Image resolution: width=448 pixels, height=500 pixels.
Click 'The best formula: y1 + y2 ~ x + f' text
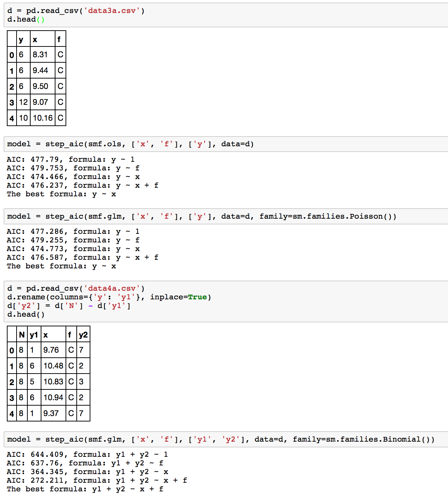[x=85, y=489]
